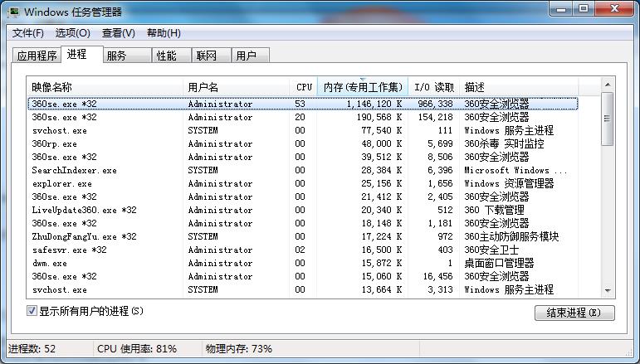Select svchost.exe process using 77,540 K
Viewport: 640px width, 364px height.
303,130
